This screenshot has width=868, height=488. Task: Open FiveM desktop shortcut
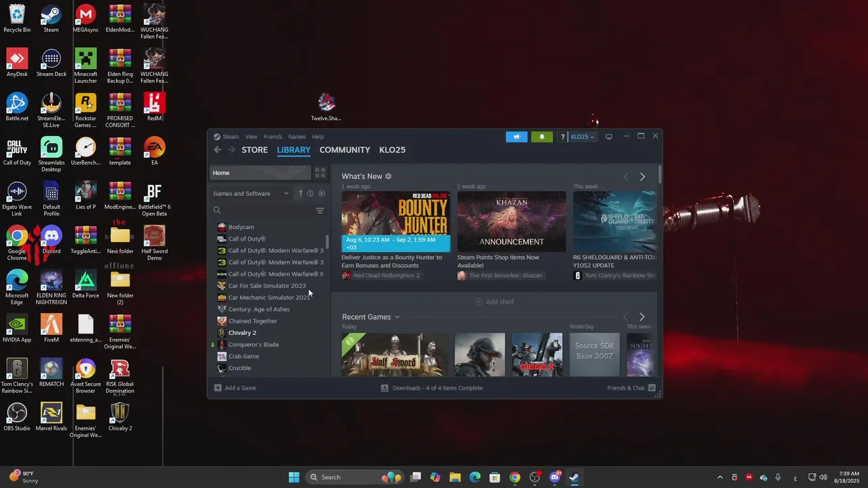(x=51, y=328)
